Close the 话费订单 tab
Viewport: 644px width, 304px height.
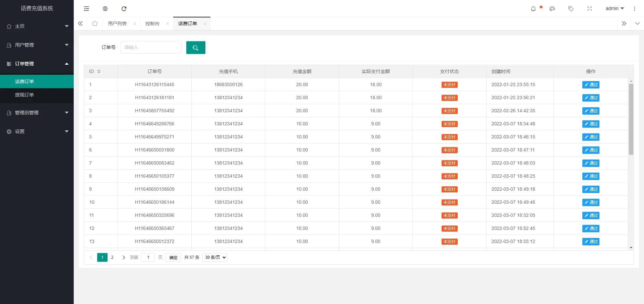pyautogui.click(x=205, y=23)
